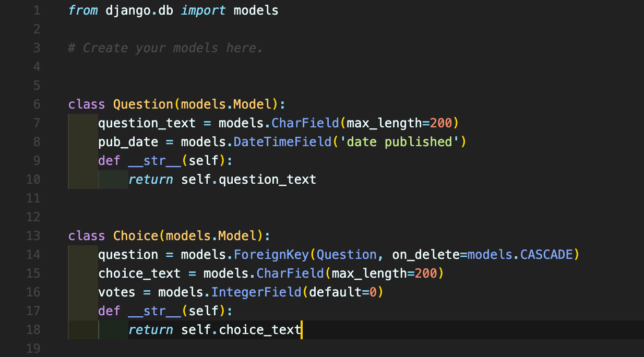The width and height of the screenshot is (644, 357).
Task: Click the string 'date published'
Action: click(399, 142)
